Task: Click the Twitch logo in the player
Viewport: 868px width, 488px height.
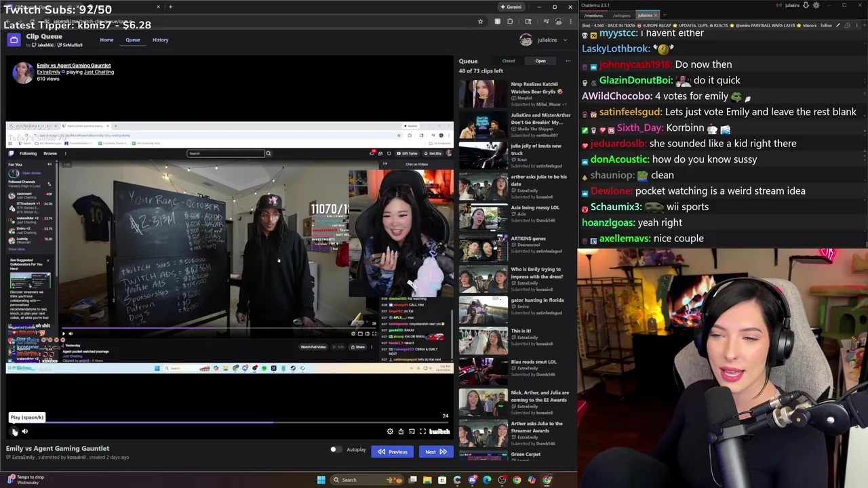Action: (x=439, y=431)
